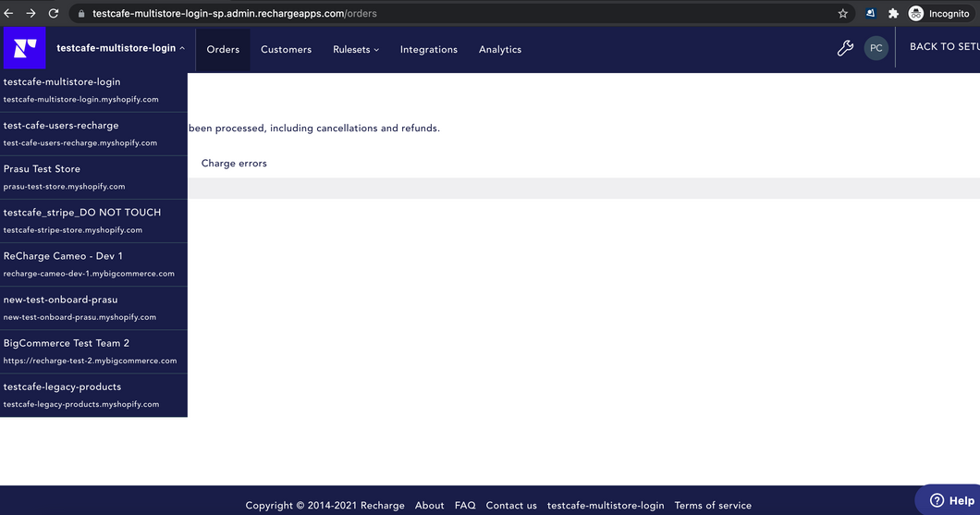Viewport: 980px width, 515px height.
Task: Reload the page with refresh icon
Action: click(x=54, y=13)
